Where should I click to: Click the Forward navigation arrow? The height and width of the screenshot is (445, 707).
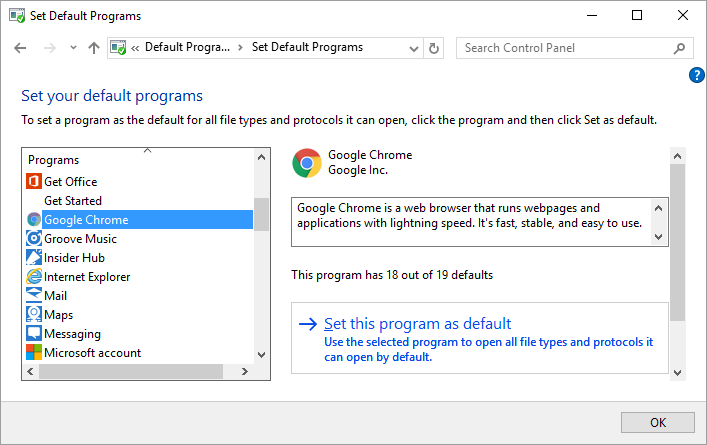tap(50, 48)
